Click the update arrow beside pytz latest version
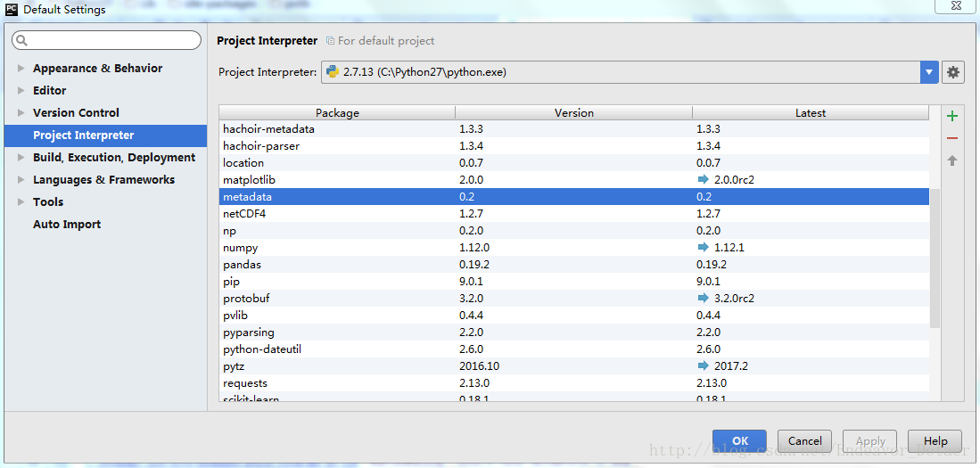The image size is (980, 468). [704, 365]
